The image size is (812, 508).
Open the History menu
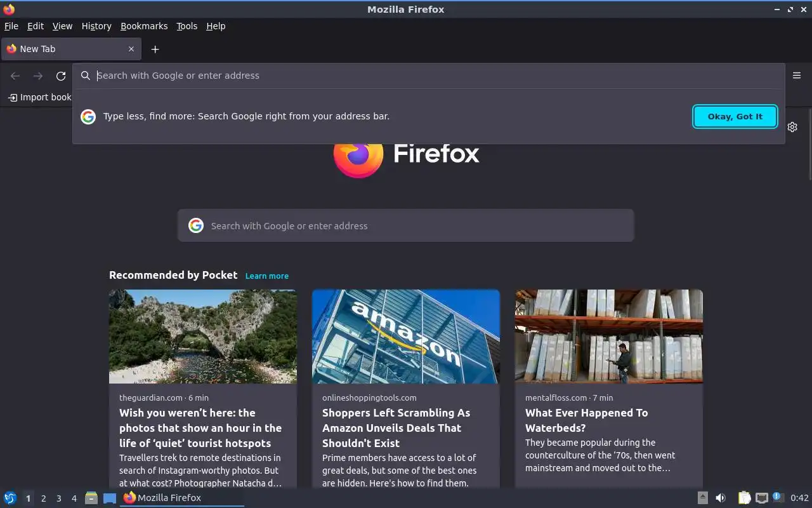(x=96, y=26)
